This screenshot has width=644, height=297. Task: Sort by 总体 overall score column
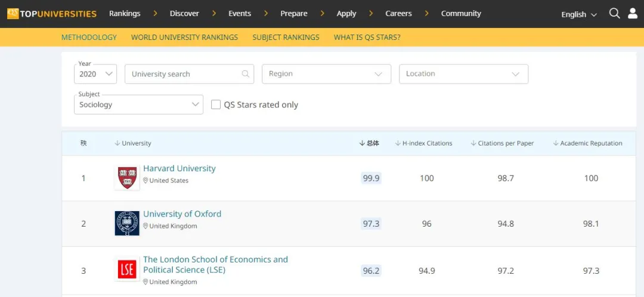point(369,143)
